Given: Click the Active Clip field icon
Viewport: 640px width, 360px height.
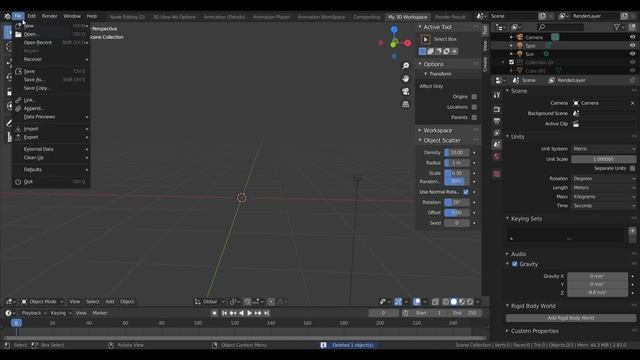Looking at the screenshot, I should (x=576, y=124).
